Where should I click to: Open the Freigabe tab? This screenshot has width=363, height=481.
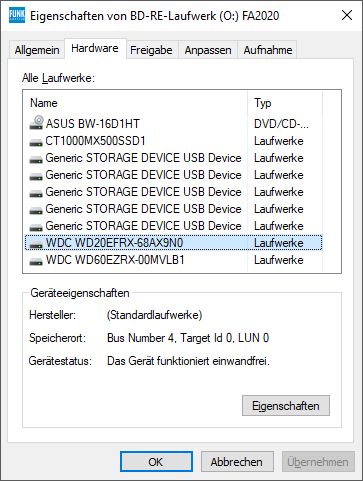(151, 50)
